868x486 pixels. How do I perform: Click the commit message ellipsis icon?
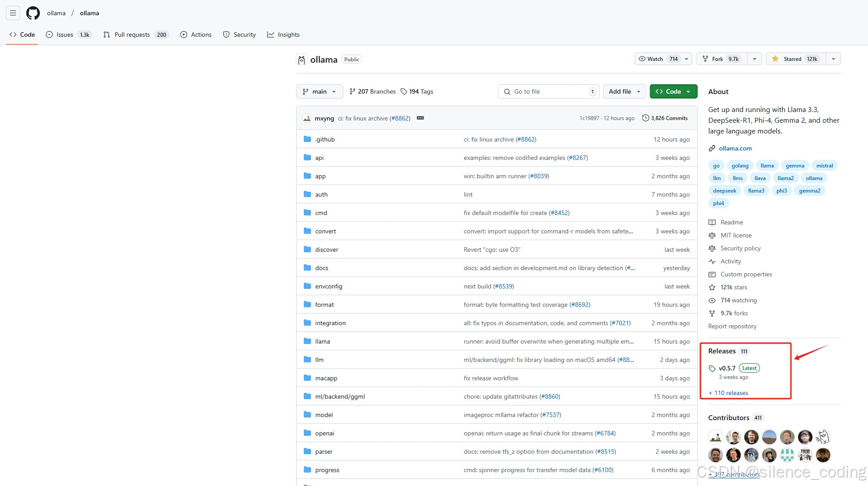pyautogui.click(x=420, y=118)
